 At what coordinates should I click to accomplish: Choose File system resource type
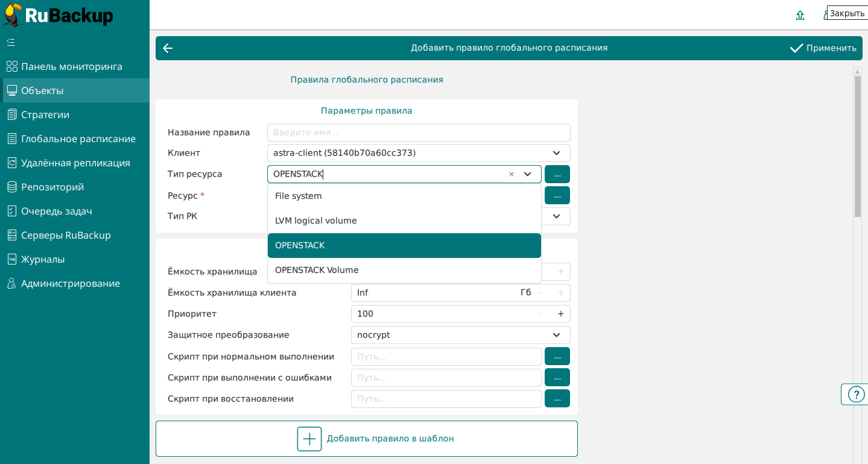pyautogui.click(x=404, y=196)
